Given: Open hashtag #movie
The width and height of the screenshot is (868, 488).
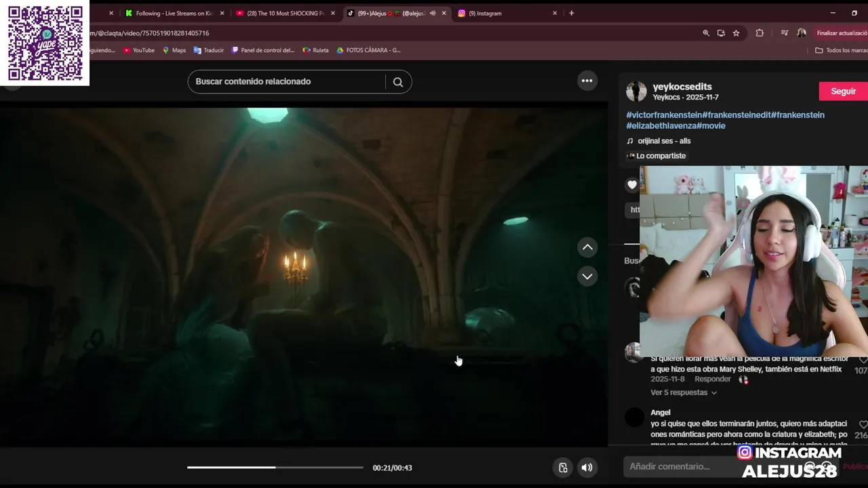Looking at the screenshot, I should (x=711, y=126).
